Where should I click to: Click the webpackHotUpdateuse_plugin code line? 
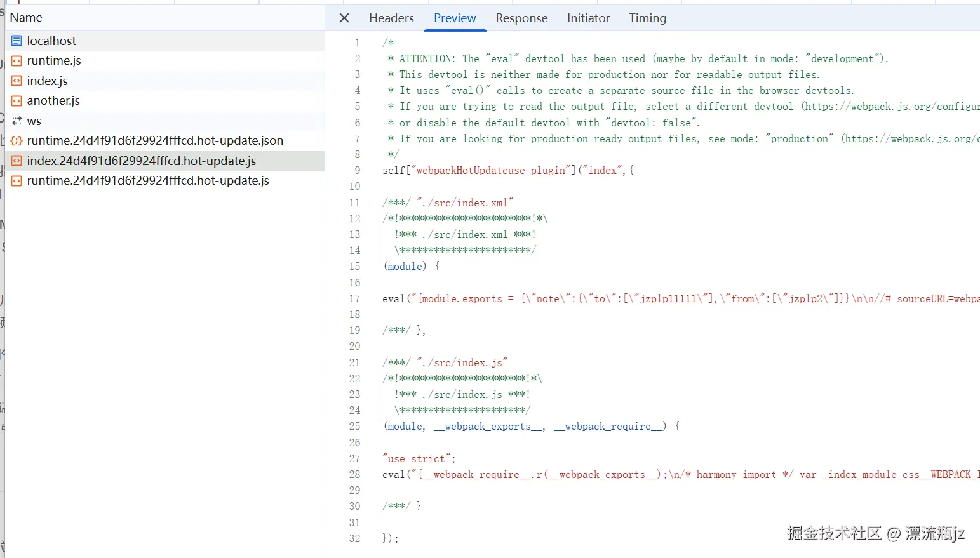click(x=508, y=170)
